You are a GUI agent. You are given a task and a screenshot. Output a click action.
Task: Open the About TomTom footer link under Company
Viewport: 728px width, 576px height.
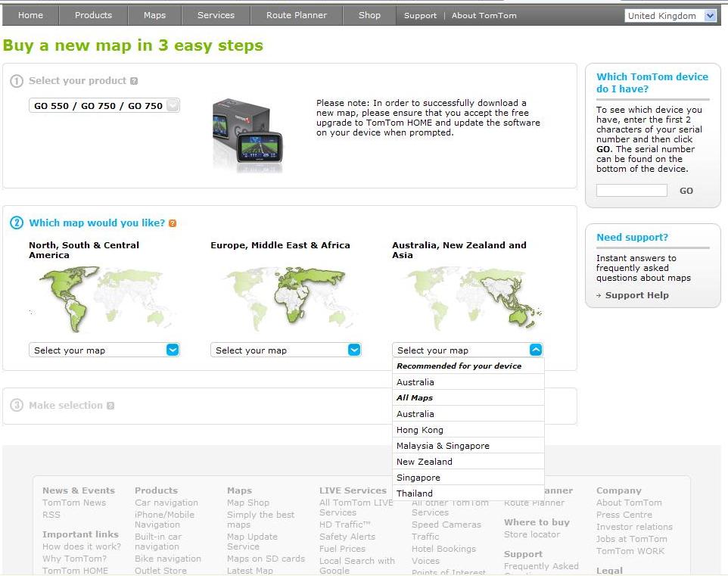click(629, 503)
